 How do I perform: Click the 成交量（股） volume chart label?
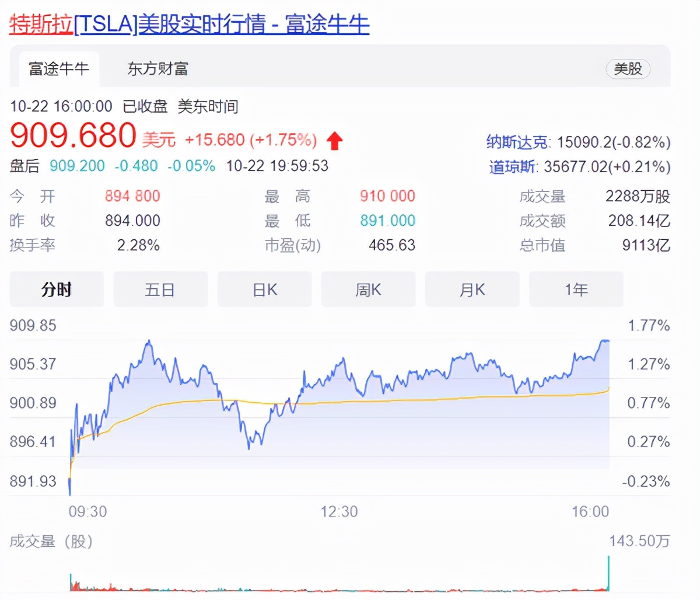pos(51,542)
